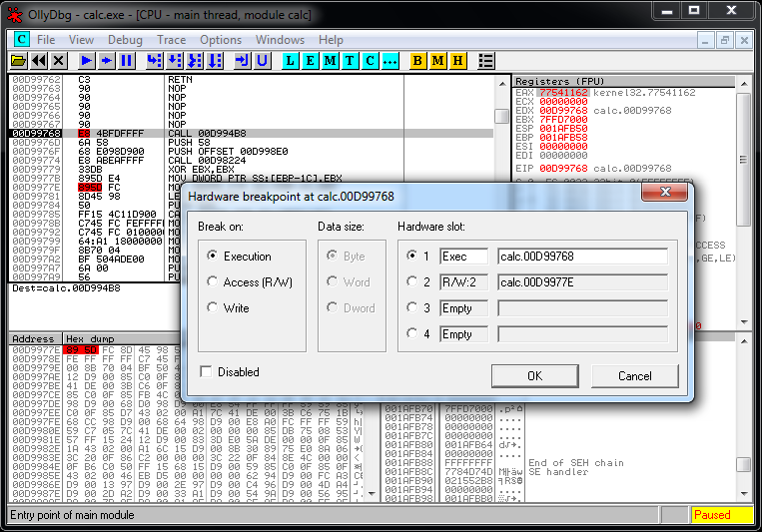Click the Step into toolbar icon
This screenshot has width=762, height=532.
pos(154,61)
